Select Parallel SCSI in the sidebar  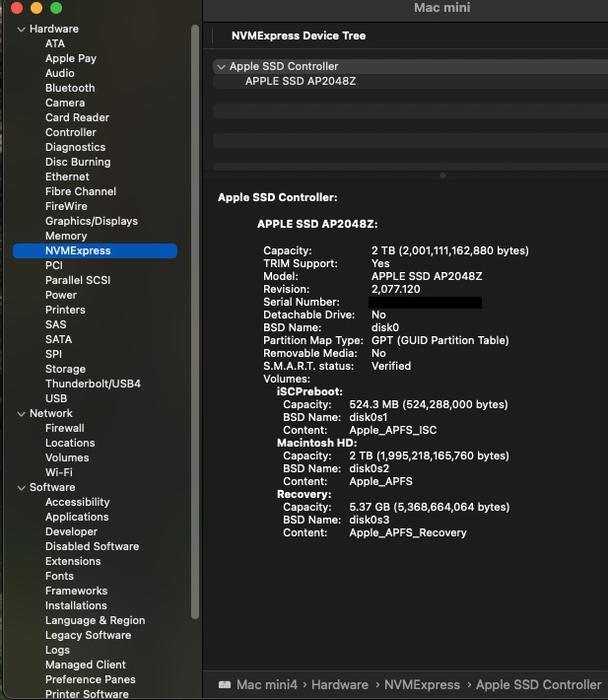click(x=78, y=280)
